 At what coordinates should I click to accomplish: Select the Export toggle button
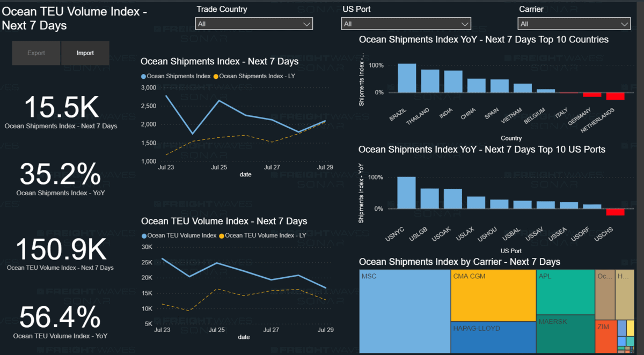pyautogui.click(x=36, y=53)
